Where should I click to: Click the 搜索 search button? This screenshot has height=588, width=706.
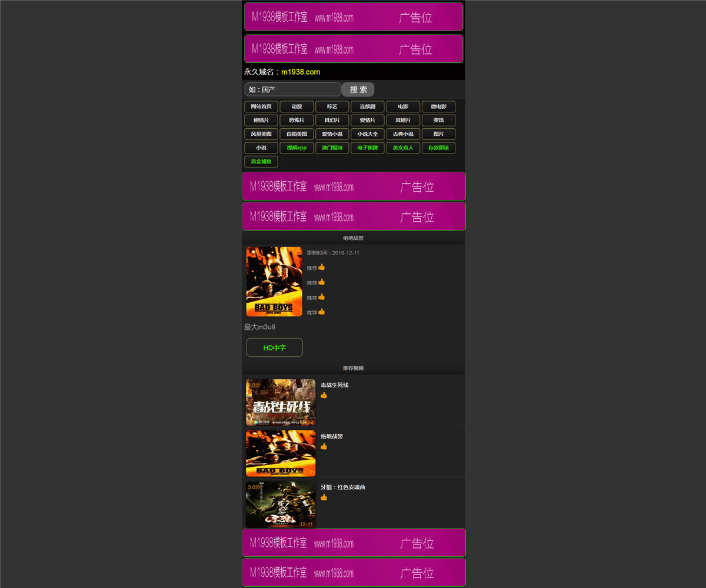pos(358,89)
